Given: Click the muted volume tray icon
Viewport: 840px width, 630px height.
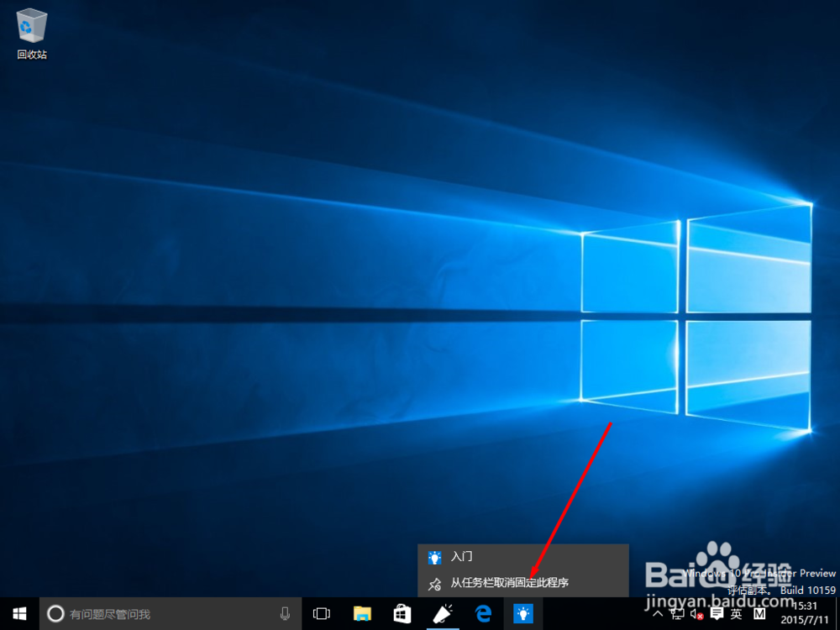Looking at the screenshot, I should coord(696,614).
